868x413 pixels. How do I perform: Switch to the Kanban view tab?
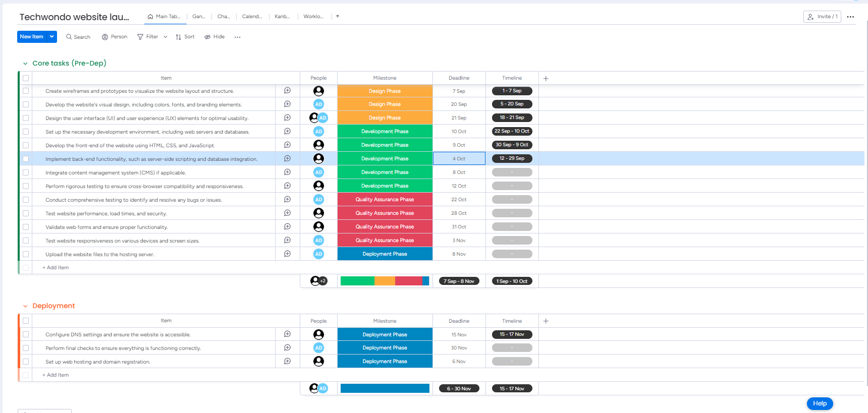282,16
